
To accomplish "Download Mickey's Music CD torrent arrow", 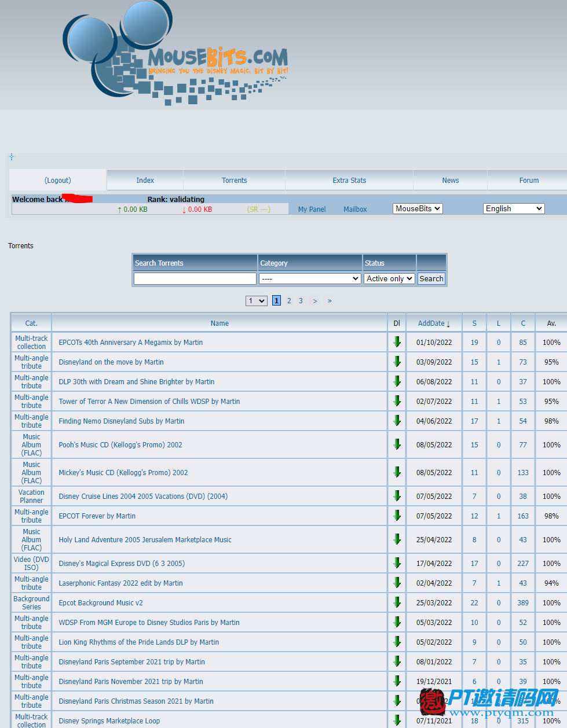I will coord(397,472).
